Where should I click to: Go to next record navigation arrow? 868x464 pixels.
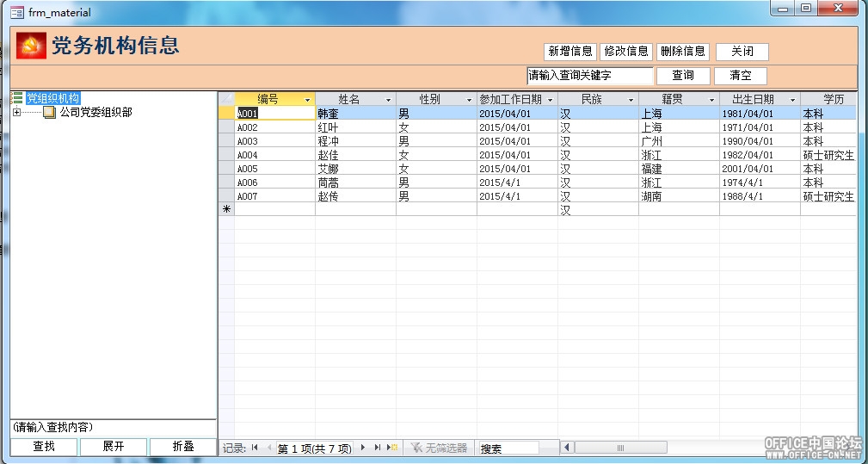coord(363,448)
